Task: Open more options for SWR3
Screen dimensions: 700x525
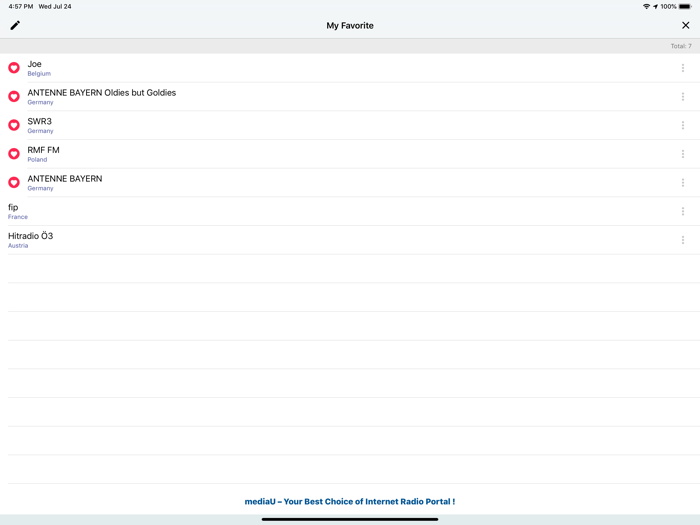Action: pyautogui.click(x=683, y=125)
